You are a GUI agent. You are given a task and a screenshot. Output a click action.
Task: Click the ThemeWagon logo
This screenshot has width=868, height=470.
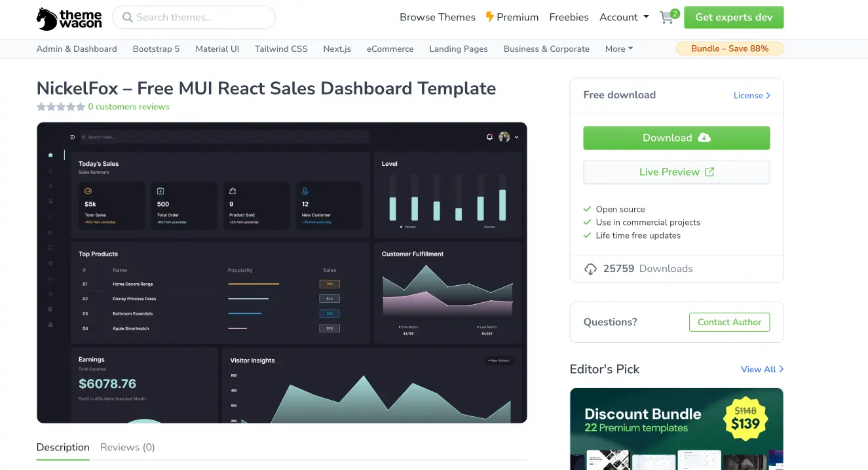click(x=69, y=18)
